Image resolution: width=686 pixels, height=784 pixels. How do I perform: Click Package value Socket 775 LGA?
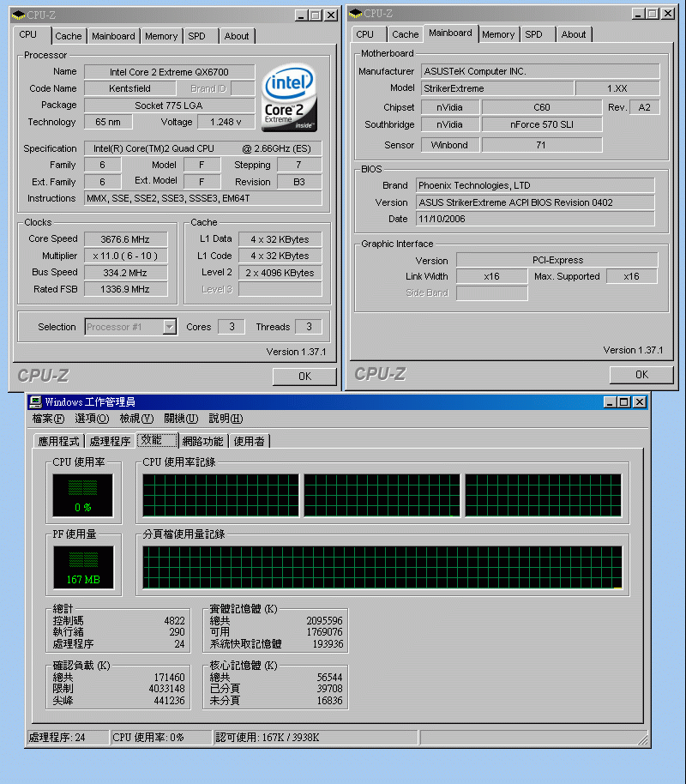tap(170, 106)
